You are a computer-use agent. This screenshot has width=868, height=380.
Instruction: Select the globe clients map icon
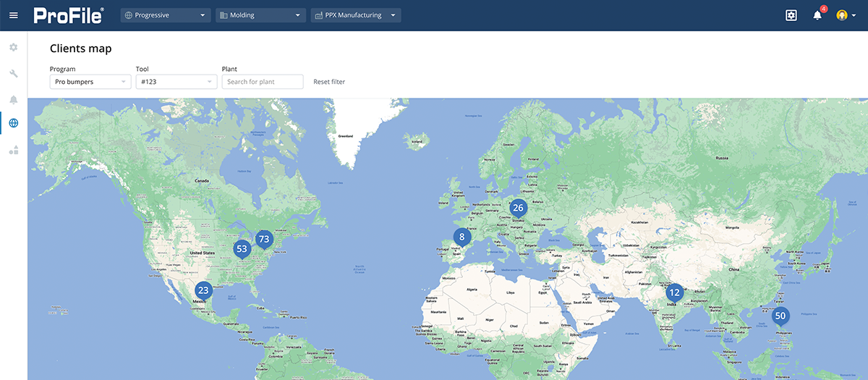(13, 123)
